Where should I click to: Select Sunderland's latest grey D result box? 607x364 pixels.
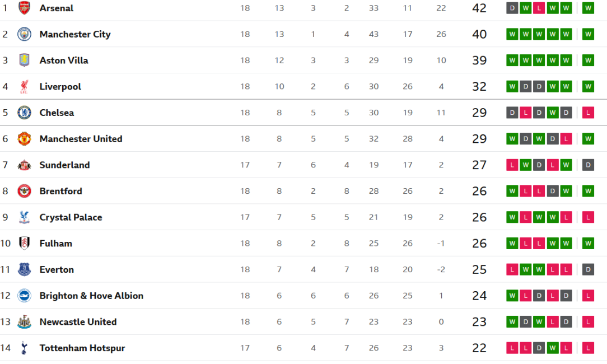(588, 165)
